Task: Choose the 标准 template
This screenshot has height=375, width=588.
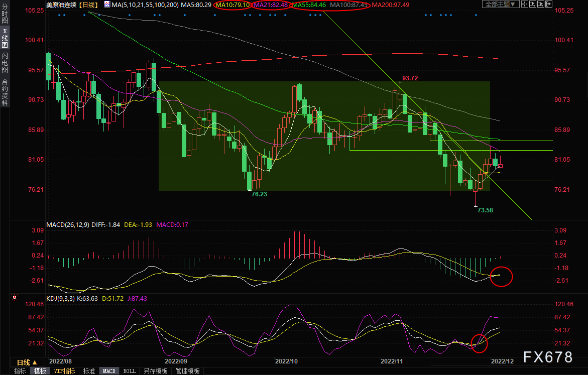Action: coord(89,371)
